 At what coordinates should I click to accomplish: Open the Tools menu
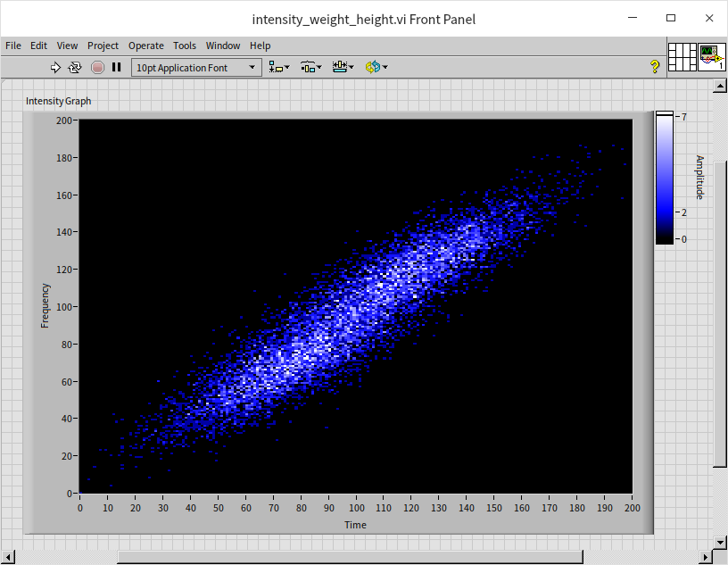[185, 46]
